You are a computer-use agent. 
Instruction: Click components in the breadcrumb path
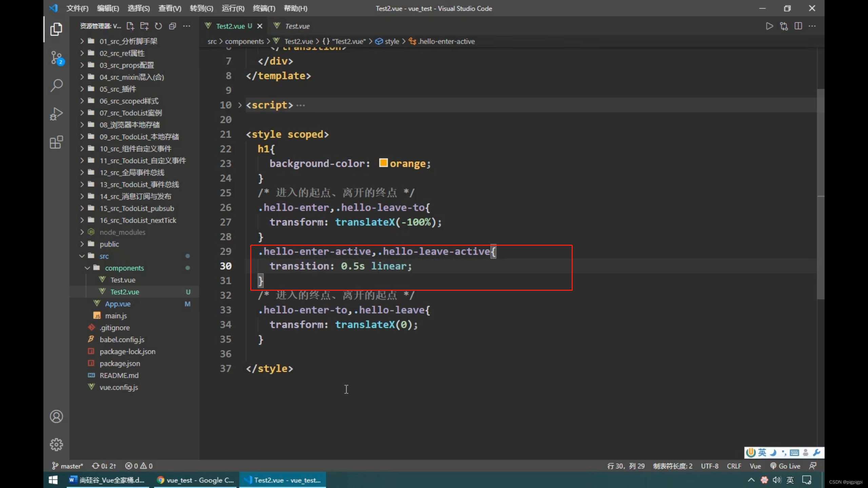[x=244, y=41]
